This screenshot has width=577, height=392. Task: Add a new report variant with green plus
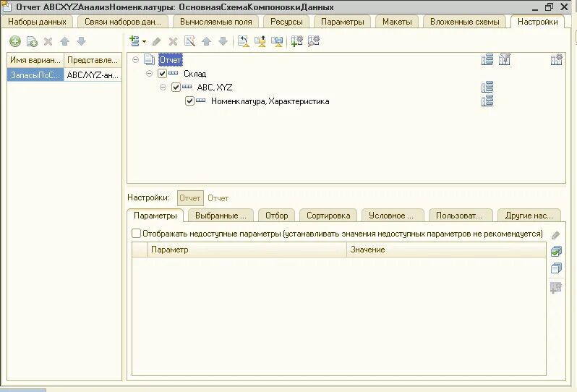click(15, 41)
